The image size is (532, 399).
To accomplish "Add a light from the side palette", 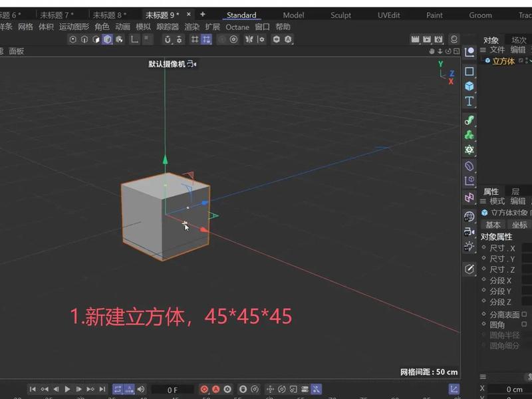I will (x=469, y=247).
